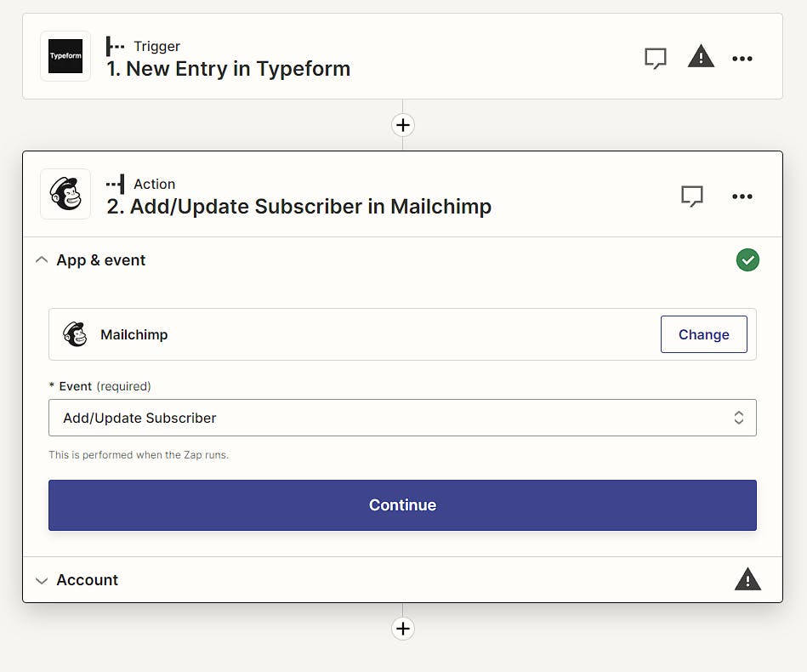Click warning triangle on Account section

(x=747, y=579)
